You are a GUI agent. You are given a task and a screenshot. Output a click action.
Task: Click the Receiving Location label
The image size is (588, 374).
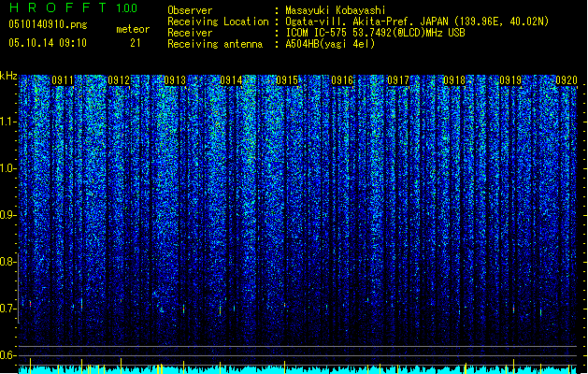[218, 22]
